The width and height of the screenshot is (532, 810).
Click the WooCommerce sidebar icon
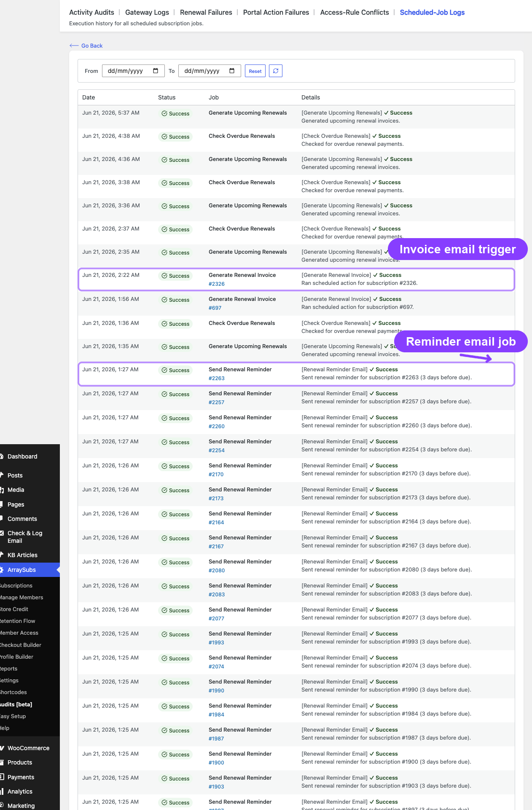2,748
